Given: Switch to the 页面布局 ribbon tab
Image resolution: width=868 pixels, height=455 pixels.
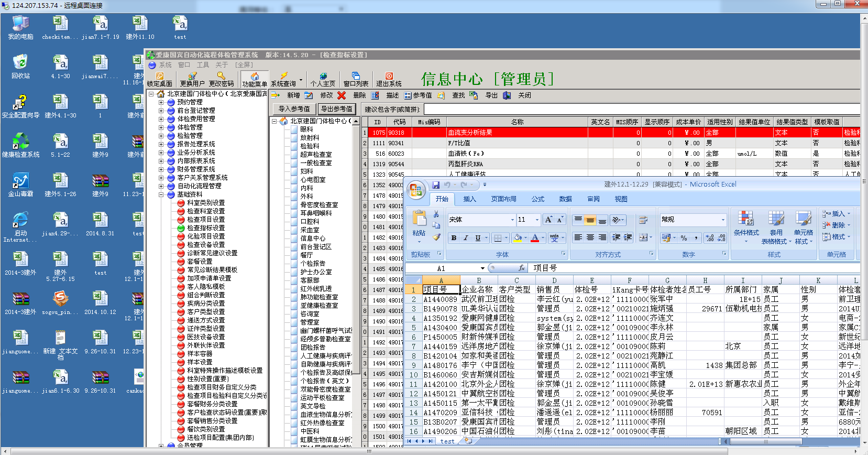Looking at the screenshot, I should tap(504, 199).
